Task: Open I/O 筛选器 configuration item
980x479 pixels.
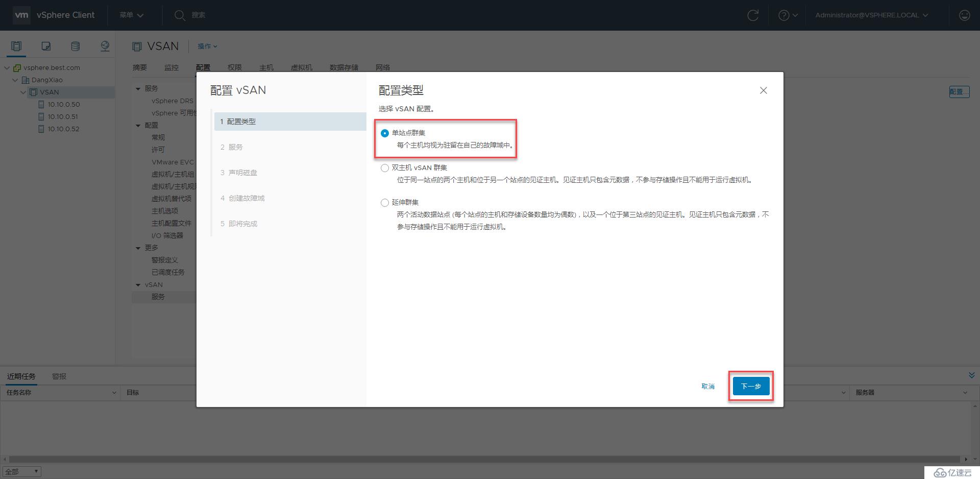Action: coord(167,235)
